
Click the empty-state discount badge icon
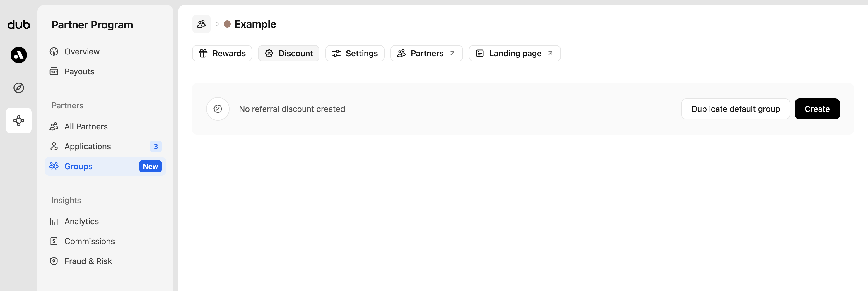click(218, 109)
